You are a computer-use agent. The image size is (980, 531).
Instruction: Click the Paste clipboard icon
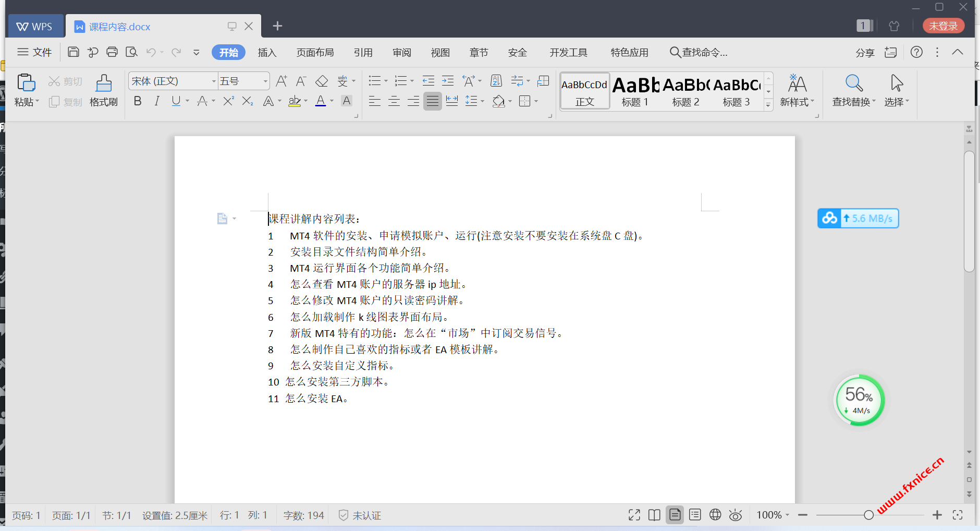[x=26, y=83]
